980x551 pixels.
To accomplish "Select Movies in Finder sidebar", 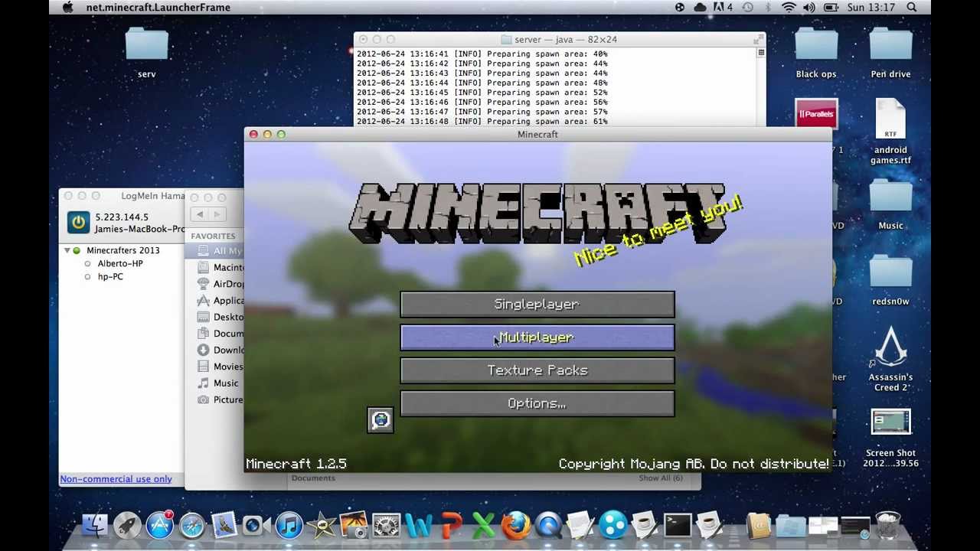I will 216,367.
